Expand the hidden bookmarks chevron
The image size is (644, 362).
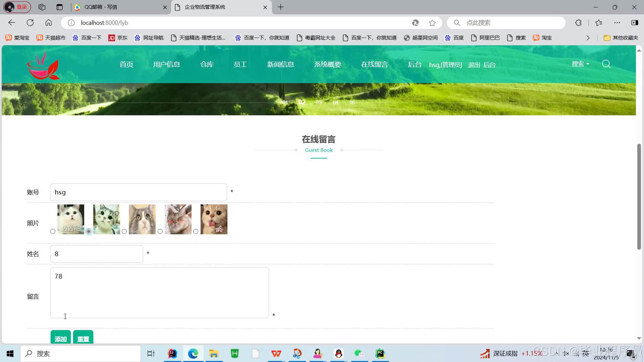(x=588, y=38)
